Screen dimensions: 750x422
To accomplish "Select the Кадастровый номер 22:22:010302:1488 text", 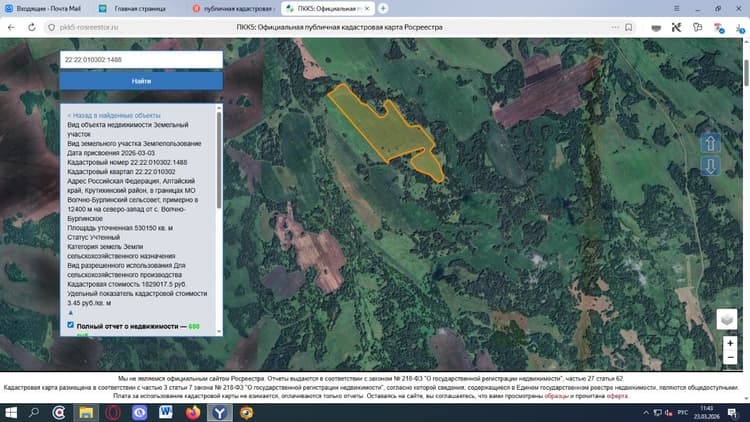I will click(127, 162).
